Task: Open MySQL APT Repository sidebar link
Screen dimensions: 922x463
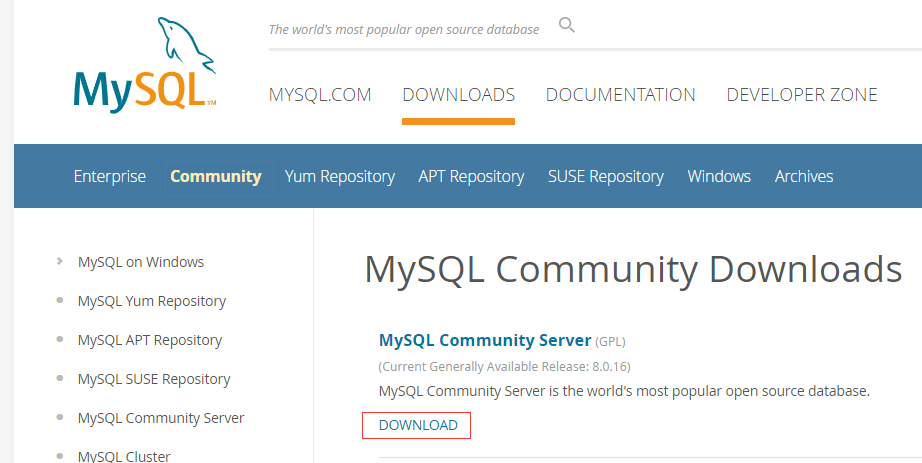Action: tap(150, 340)
